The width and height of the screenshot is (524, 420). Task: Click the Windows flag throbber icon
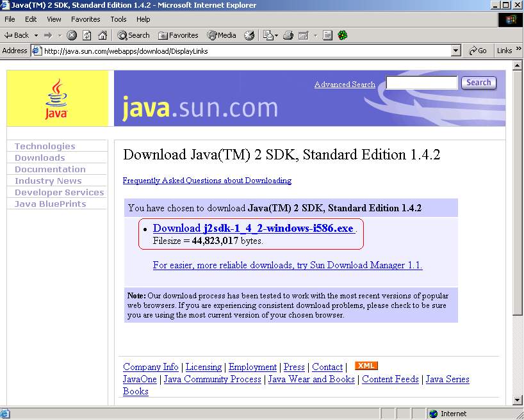[511, 20]
